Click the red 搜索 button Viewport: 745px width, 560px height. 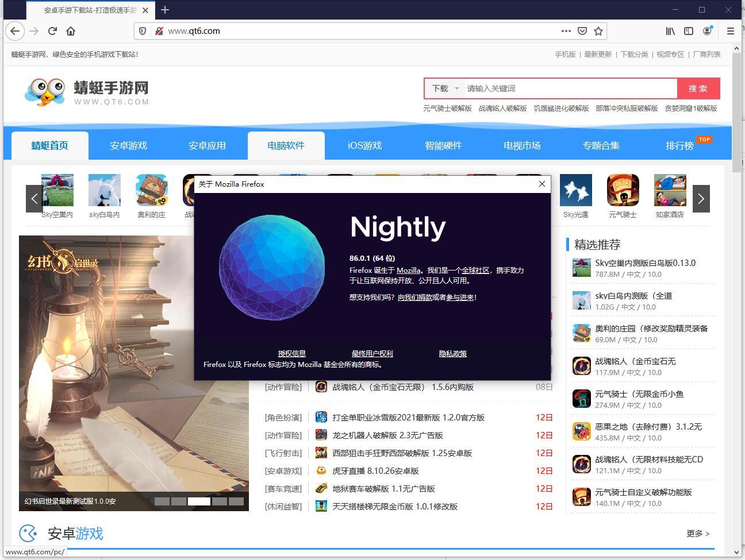(698, 88)
